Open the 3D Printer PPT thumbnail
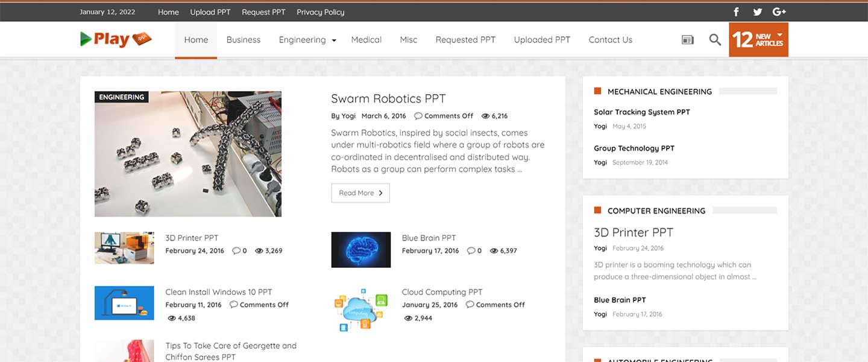This screenshot has width=868, height=362. click(x=124, y=248)
